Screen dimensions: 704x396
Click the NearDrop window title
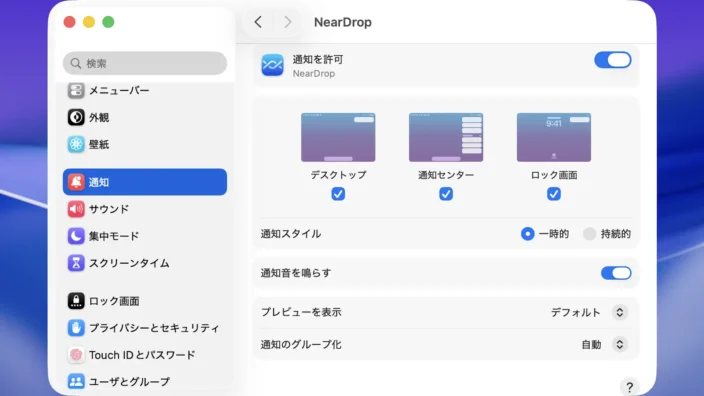pos(343,22)
